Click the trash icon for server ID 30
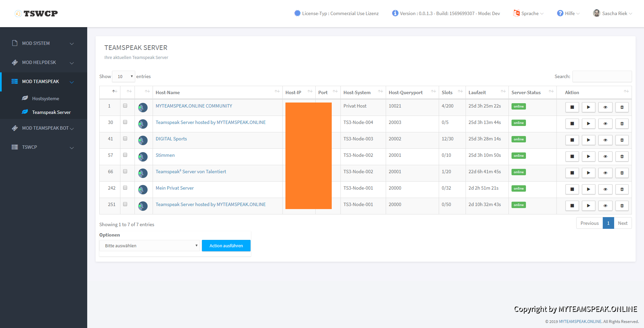 (622, 124)
